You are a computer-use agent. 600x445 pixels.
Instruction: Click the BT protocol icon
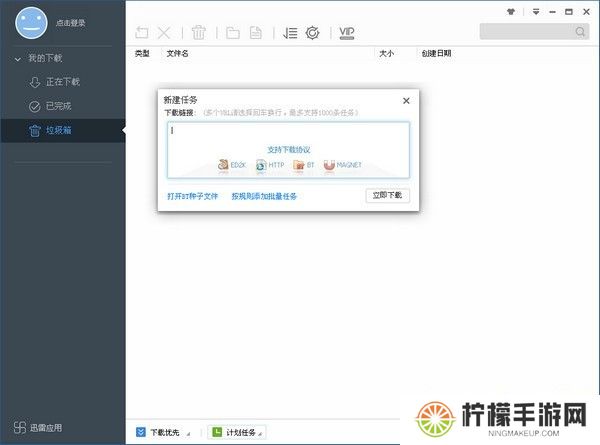298,165
